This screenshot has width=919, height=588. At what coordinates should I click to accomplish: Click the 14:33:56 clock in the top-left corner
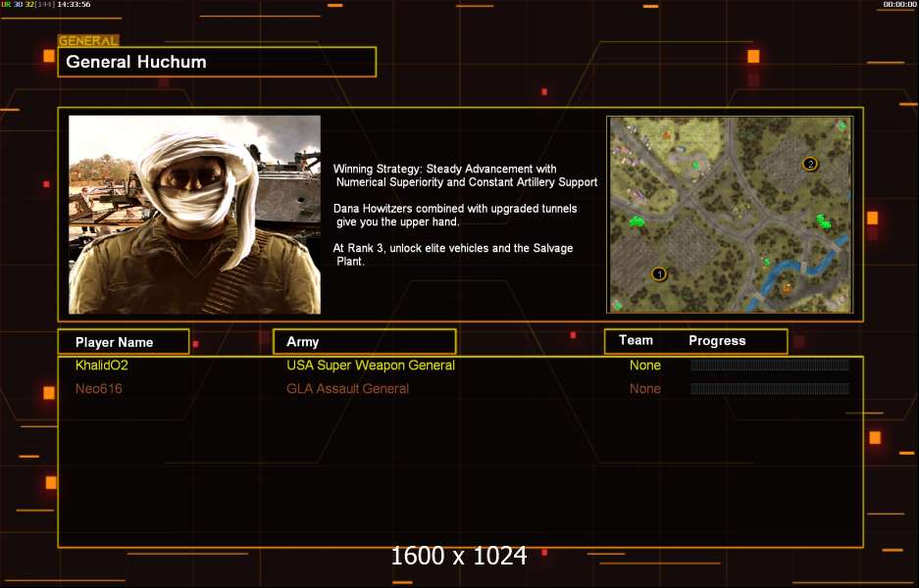[x=74, y=4]
